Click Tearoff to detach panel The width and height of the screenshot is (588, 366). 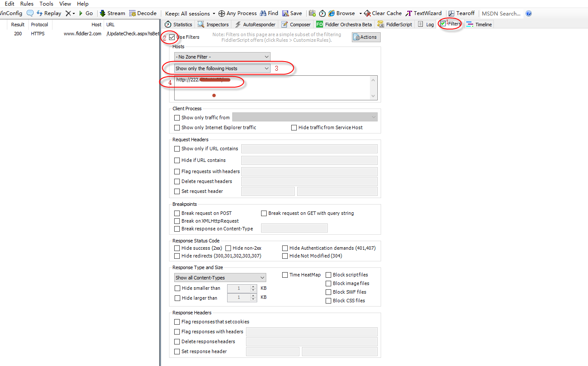pyautogui.click(x=462, y=13)
